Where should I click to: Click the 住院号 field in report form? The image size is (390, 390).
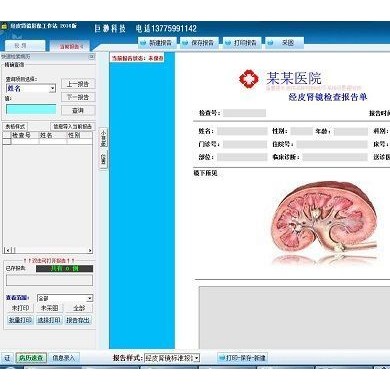coord(332,144)
